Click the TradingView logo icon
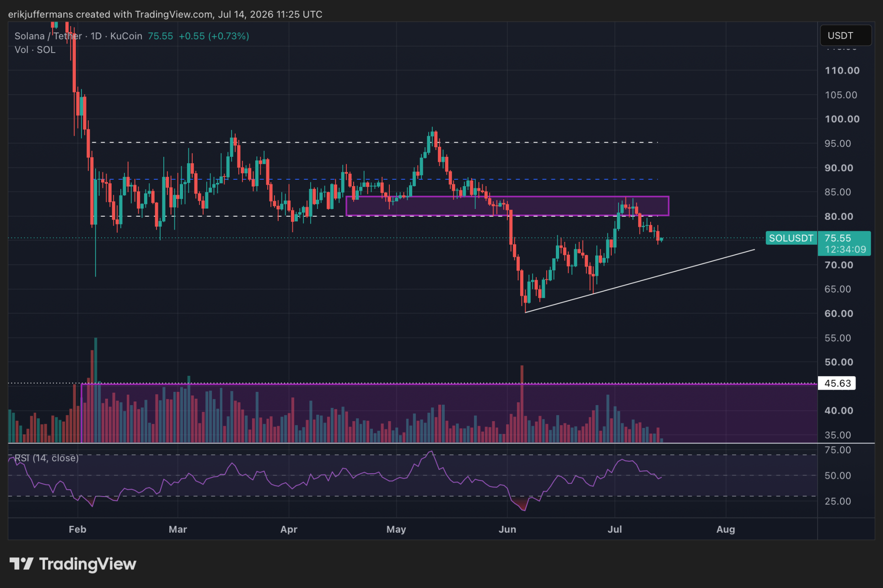 21,564
